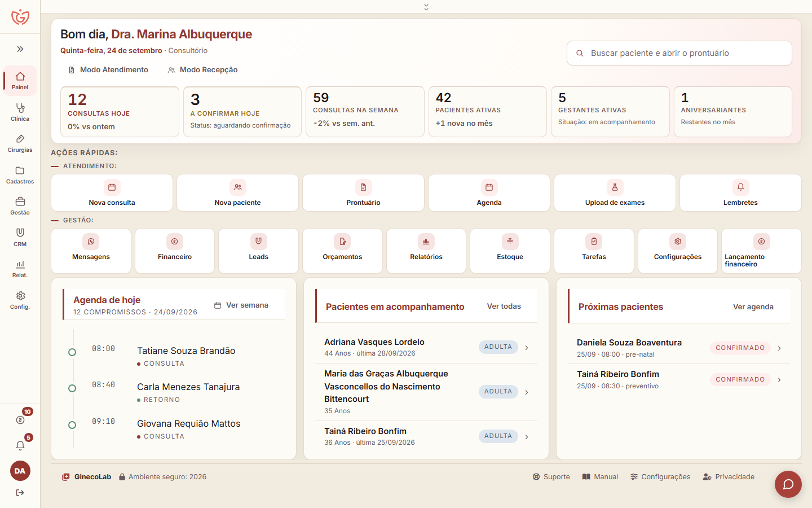Open Estoque tile
The width and height of the screenshot is (812, 508).
click(510, 251)
